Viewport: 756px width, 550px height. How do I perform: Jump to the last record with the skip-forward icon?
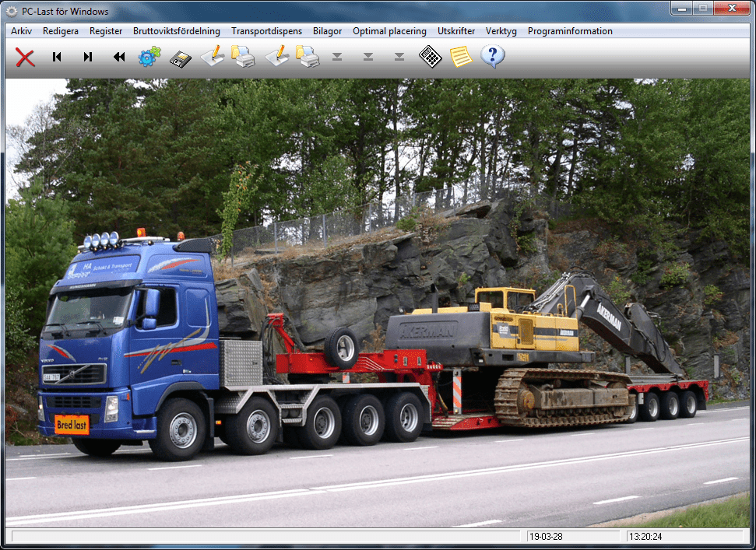88,57
